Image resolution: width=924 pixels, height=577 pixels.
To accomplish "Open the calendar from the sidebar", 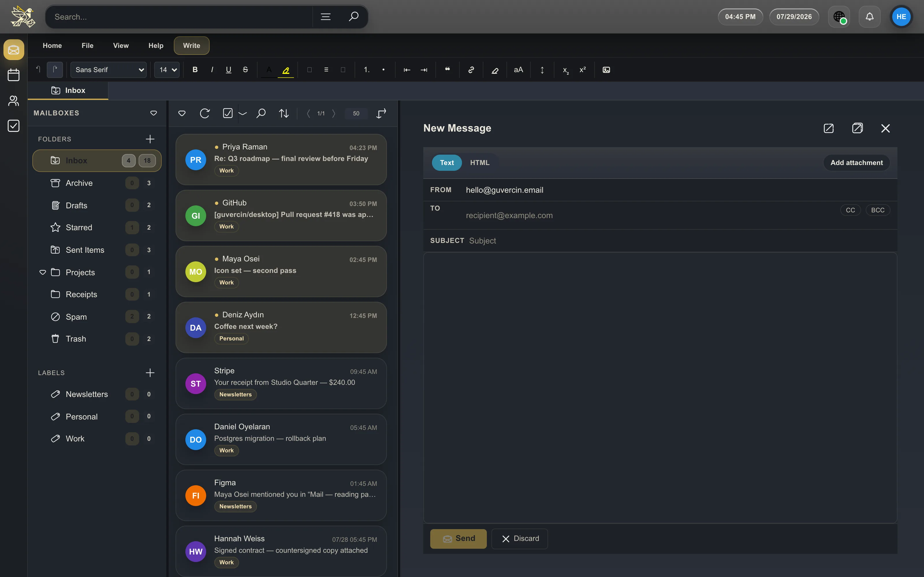I will pyautogui.click(x=14, y=75).
